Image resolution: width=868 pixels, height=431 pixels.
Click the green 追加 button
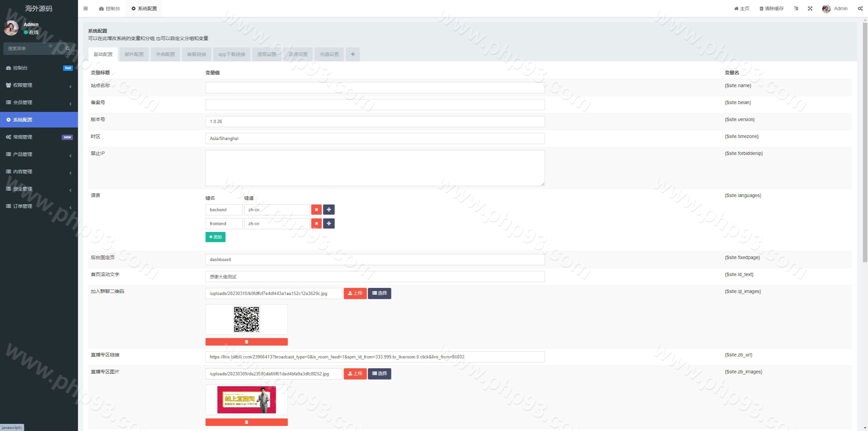point(215,237)
